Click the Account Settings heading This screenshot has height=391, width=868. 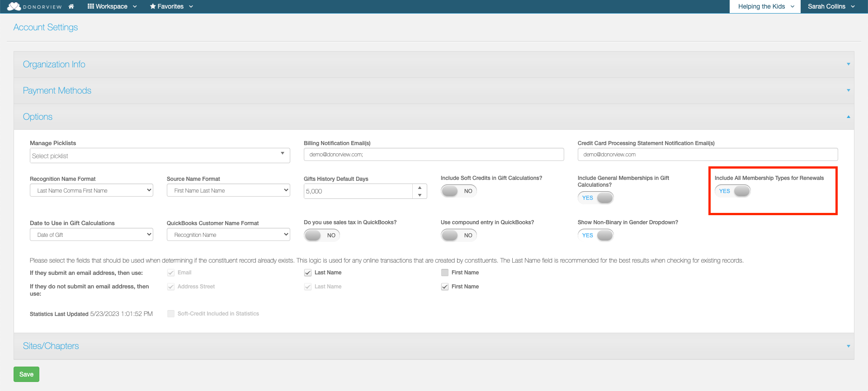(46, 27)
